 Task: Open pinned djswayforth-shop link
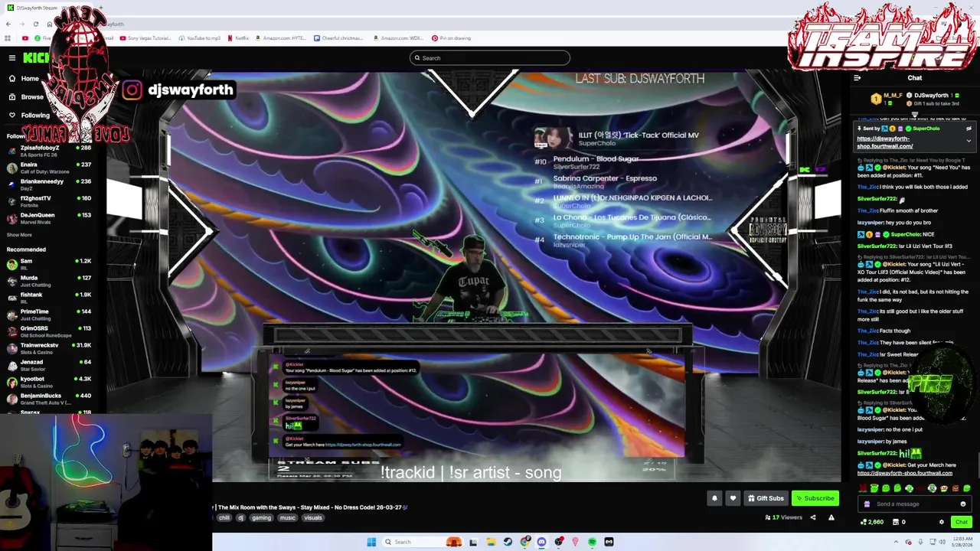884,142
